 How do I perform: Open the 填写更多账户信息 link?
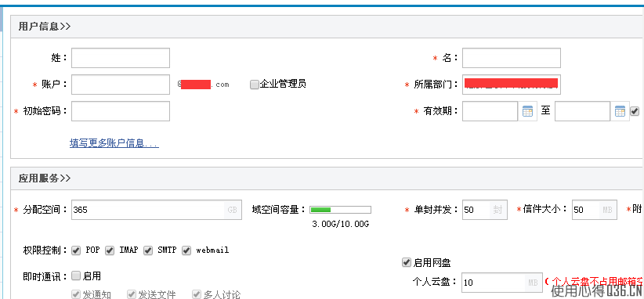point(114,143)
